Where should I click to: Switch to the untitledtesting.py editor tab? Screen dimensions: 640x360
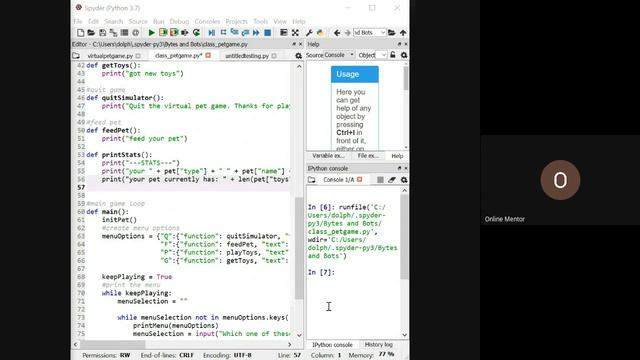[x=247, y=56]
